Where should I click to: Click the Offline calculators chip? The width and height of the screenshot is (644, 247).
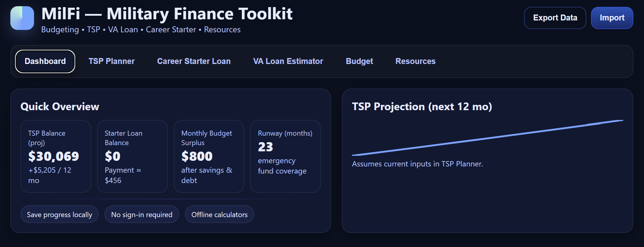coord(219,214)
